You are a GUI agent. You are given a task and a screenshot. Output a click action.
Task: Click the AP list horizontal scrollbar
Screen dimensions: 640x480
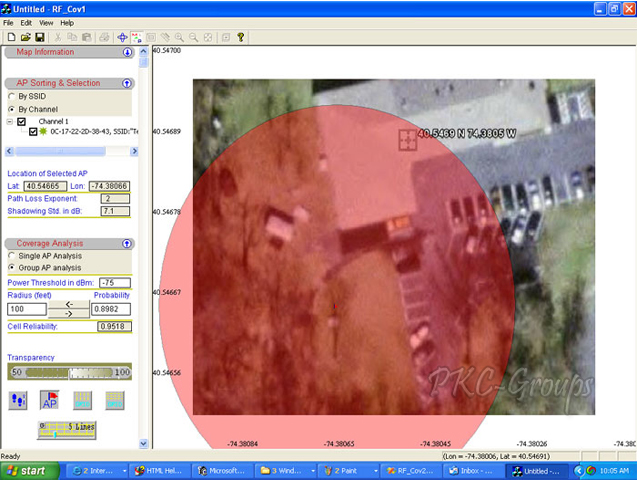click(71, 151)
